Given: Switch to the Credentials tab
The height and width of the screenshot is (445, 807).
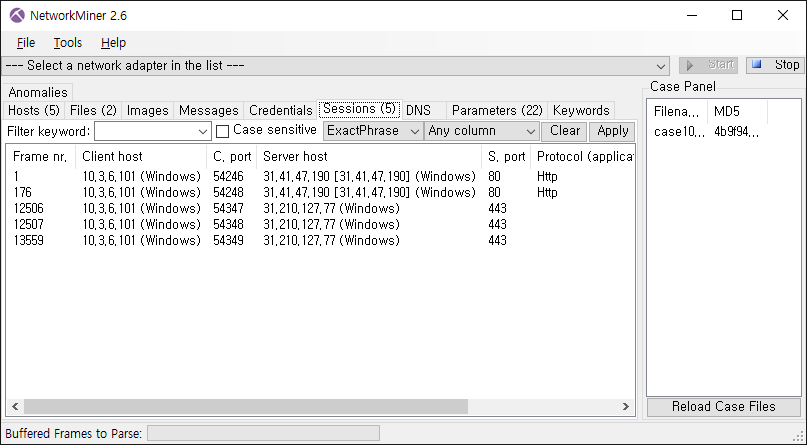Looking at the screenshot, I should click(280, 110).
